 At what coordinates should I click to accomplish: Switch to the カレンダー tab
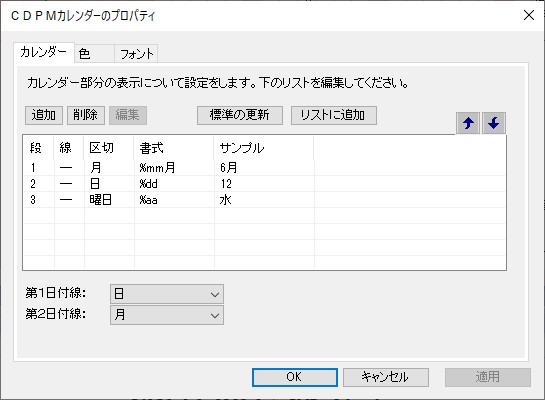tap(43, 52)
